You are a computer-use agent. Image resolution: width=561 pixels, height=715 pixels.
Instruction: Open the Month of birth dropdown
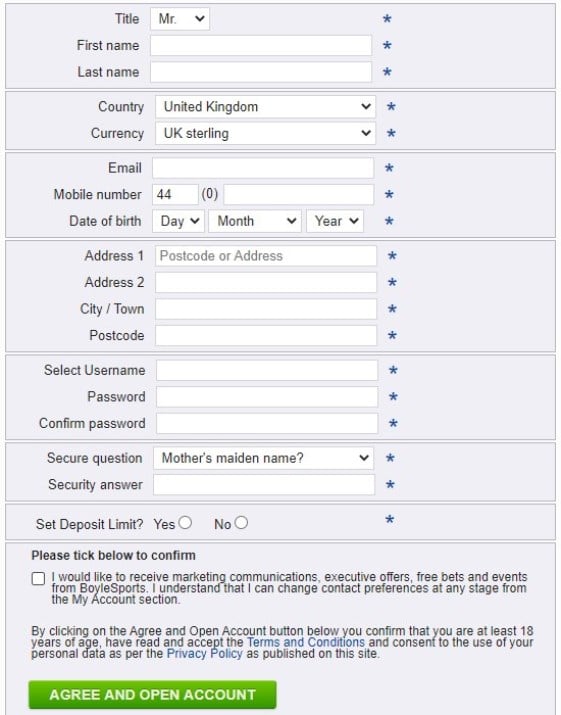pyautogui.click(x=255, y=221)
